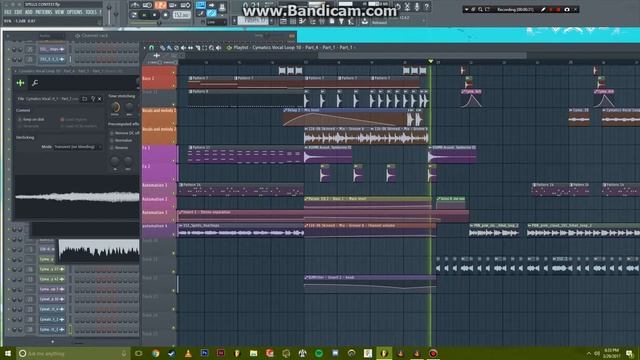Open Spotify from taskbar

pyautogui.click(x=319, y=353)
